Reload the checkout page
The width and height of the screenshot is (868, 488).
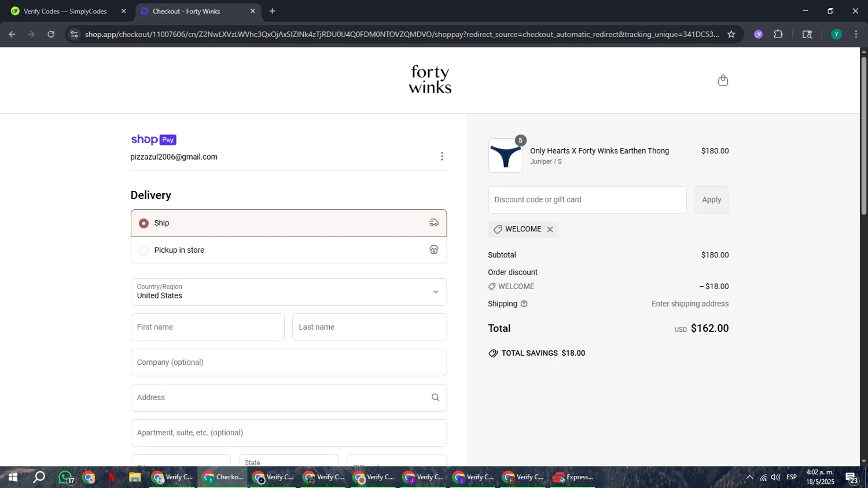click(51, 34)
